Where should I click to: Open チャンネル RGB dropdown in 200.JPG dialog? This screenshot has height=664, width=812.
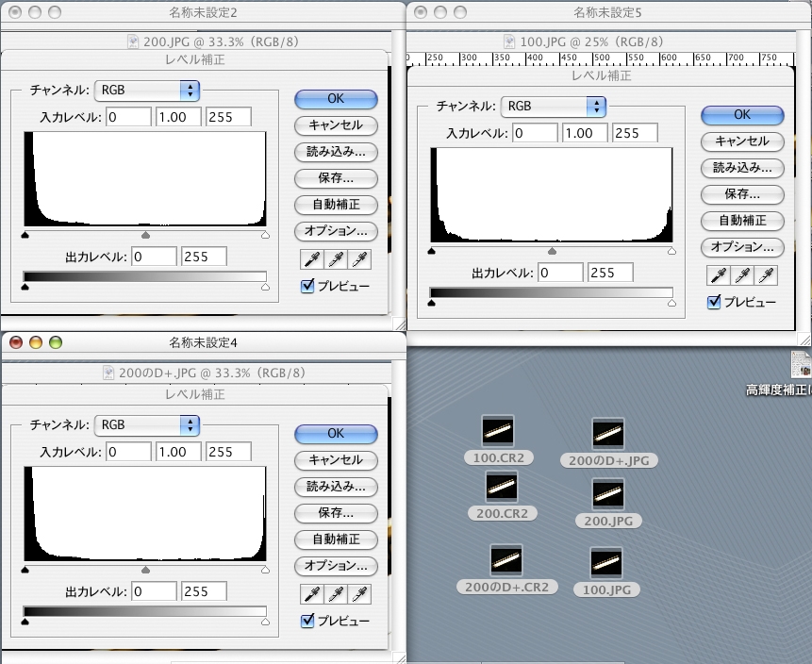[x=147, y=91]
